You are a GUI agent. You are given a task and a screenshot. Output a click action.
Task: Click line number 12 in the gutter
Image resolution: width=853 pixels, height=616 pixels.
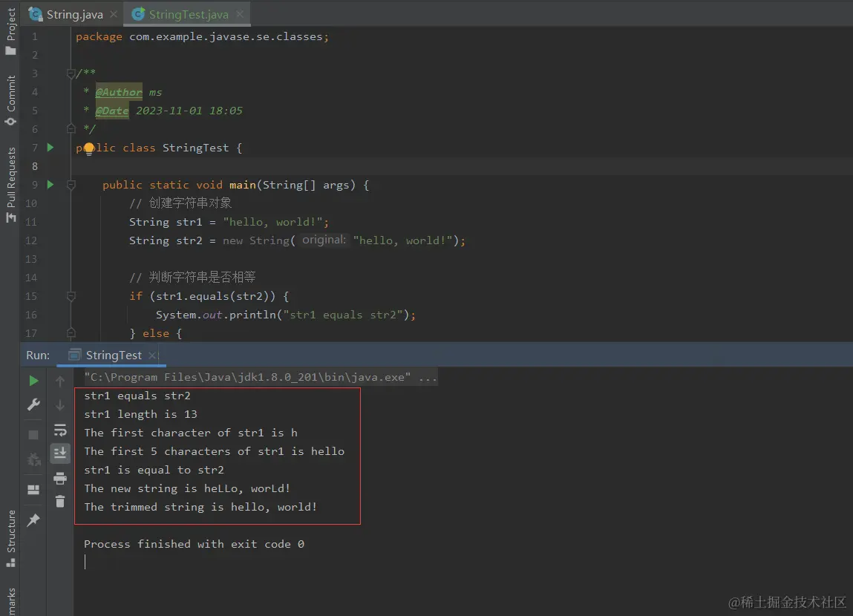[31, 240]
